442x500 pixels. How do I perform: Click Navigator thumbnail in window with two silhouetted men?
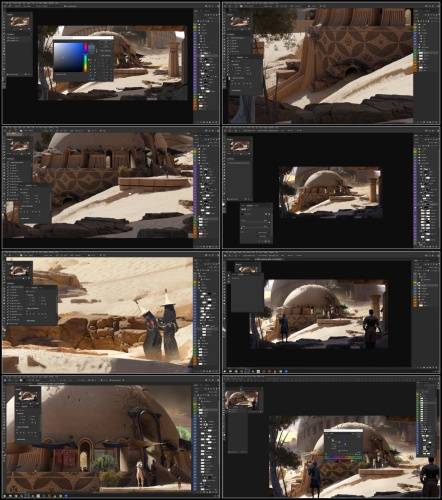pos(247,269)
